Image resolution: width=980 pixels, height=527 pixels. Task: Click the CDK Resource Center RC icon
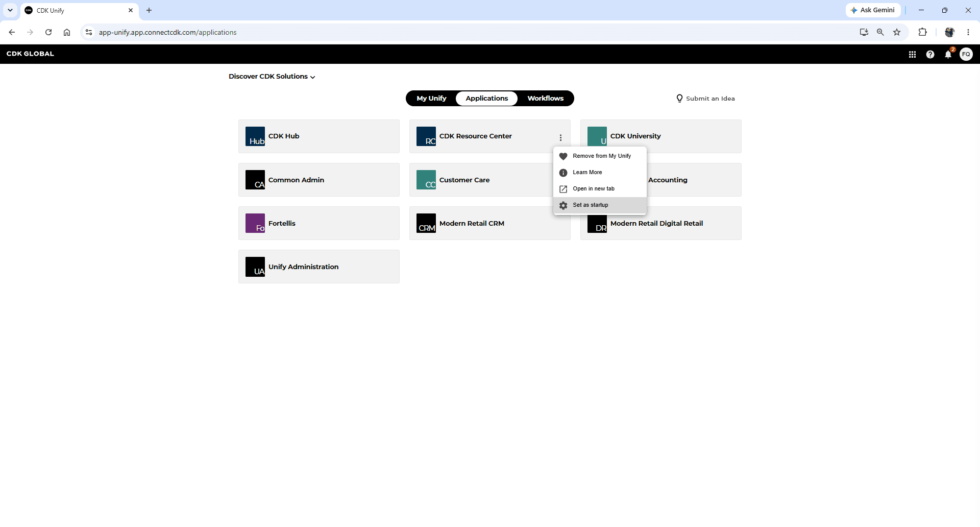[426, 136]
